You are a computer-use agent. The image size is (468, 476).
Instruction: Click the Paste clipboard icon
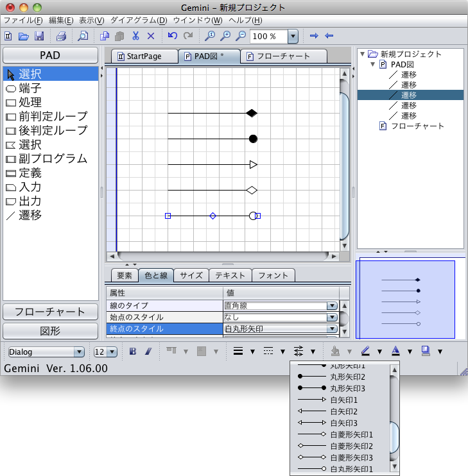coord(119,36)
